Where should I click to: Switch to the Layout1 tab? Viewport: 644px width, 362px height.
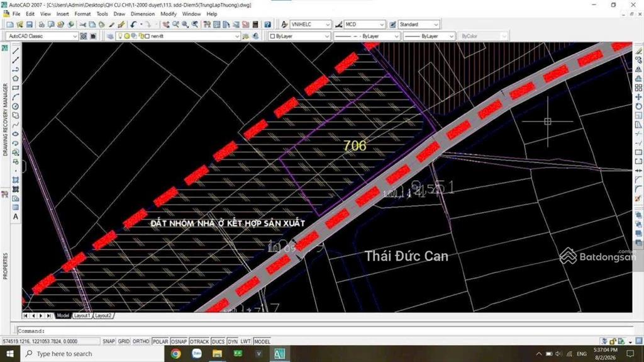pos(82,315)
